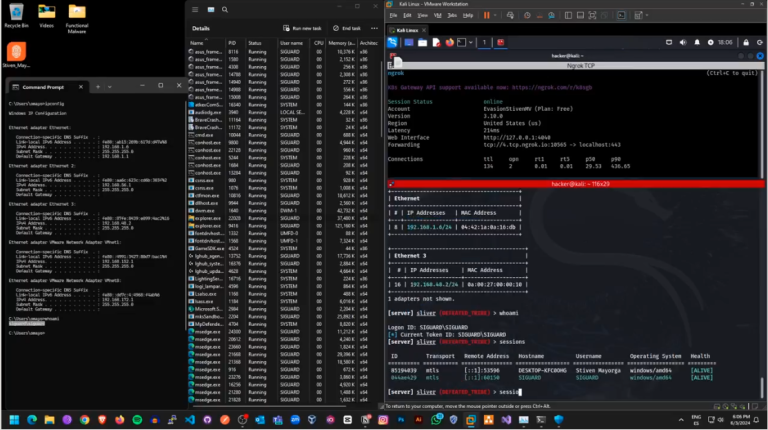768x430 pixels.
Task: Open power options dropdown beside pause
Action: (x=495, y=16)
